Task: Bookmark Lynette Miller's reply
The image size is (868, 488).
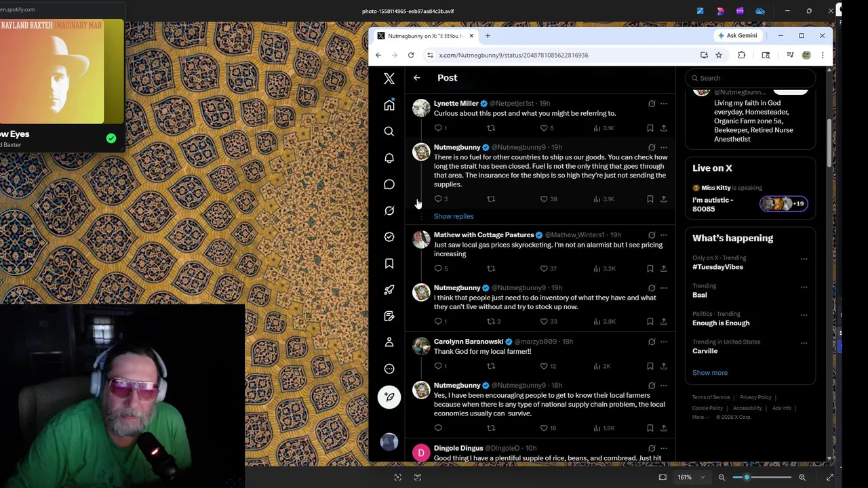Action: click(x=650, y=128)
